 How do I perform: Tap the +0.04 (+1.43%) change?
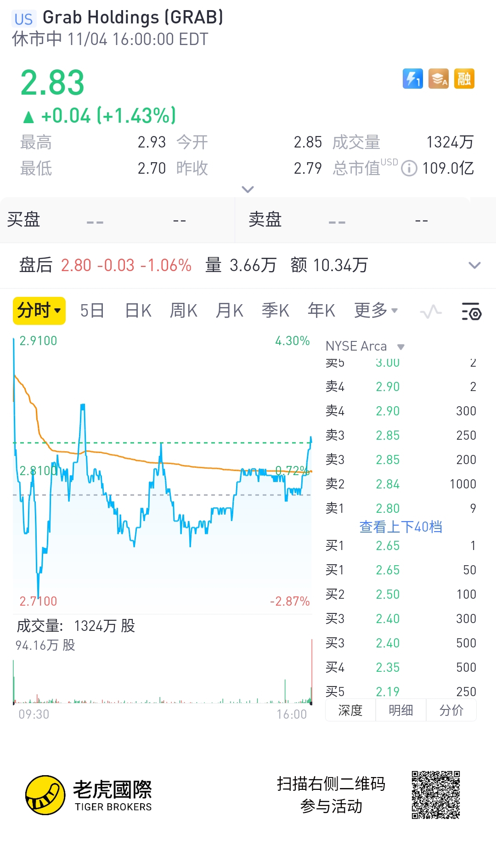coord(100,116)
